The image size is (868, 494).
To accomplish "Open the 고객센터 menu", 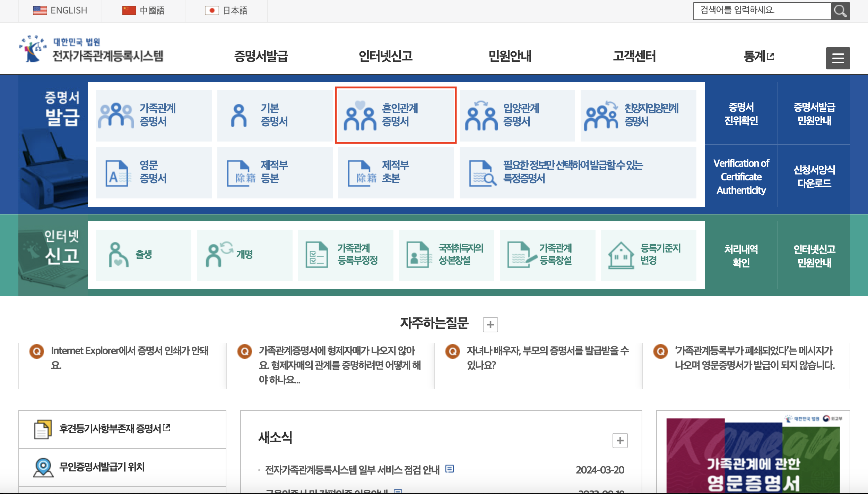I will point(635,57).
